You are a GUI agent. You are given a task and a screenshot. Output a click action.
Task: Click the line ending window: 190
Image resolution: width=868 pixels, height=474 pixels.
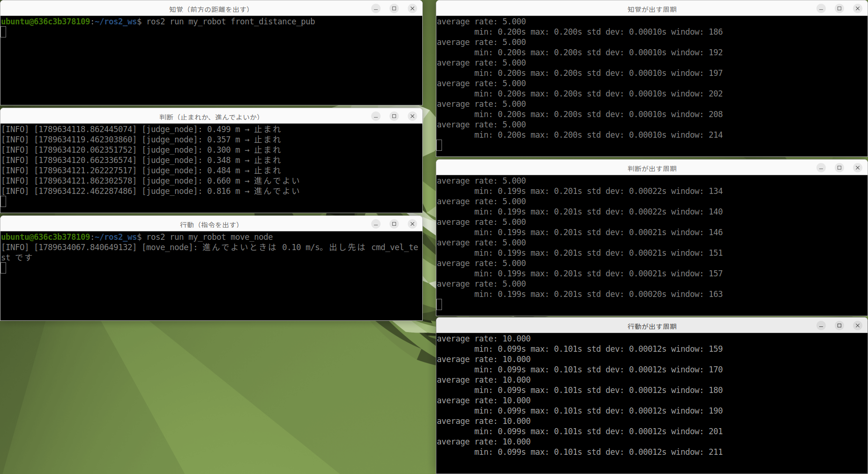599,411
